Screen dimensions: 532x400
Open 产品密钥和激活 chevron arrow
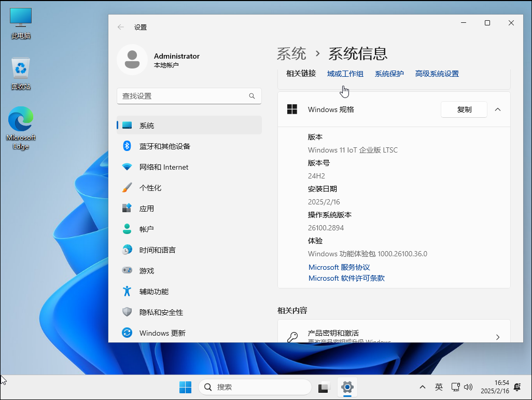(x=498, y=337)
